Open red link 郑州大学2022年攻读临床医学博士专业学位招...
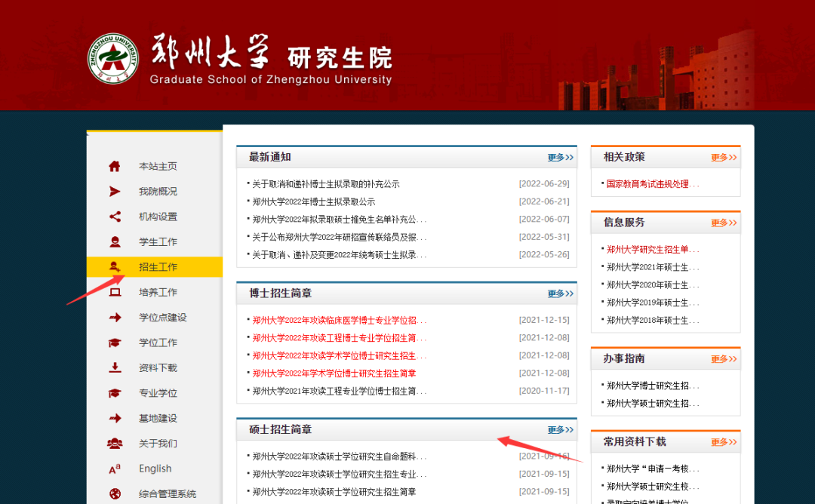815x504 pixels. [x=339, y=320]
